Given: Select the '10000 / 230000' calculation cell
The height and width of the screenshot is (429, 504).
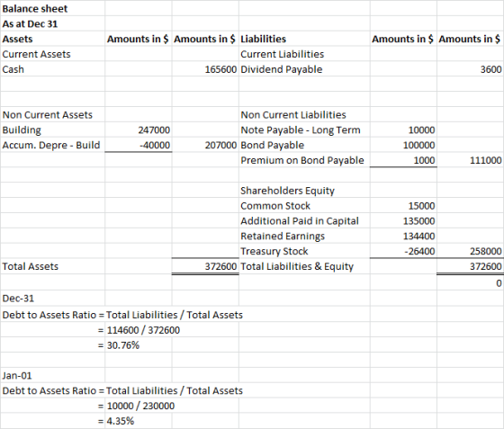Looking at the screenshot, I should pos(140,406).
